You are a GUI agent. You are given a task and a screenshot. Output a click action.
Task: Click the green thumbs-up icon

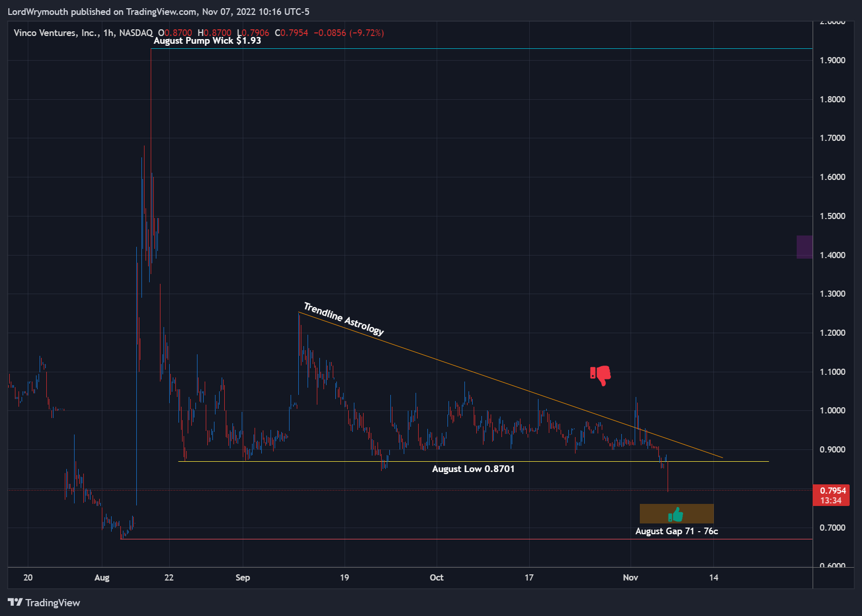point(675,514)
